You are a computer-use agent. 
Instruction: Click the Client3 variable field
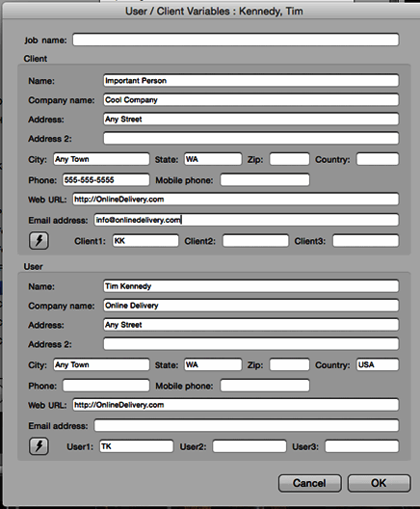[x=366, y=241]
